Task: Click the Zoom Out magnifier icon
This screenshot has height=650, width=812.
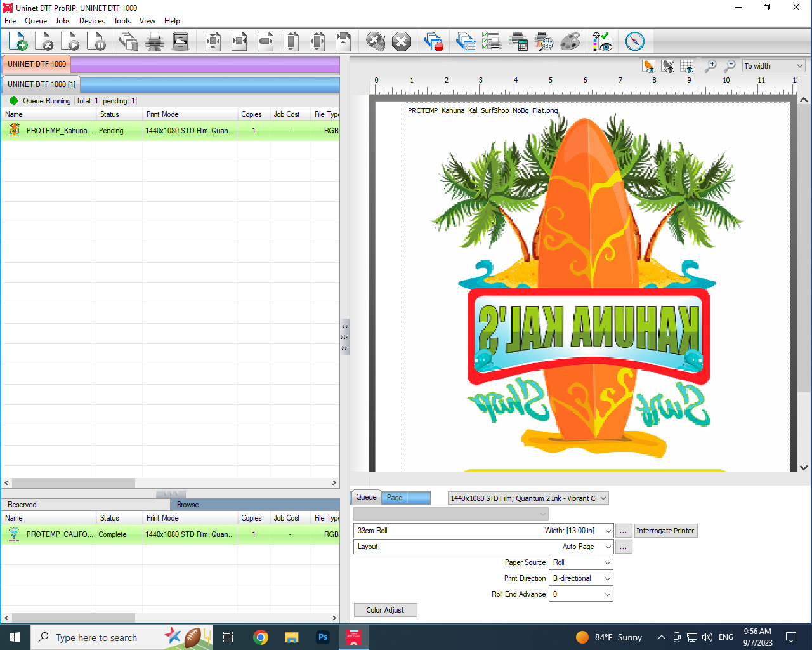Action: 729,66
